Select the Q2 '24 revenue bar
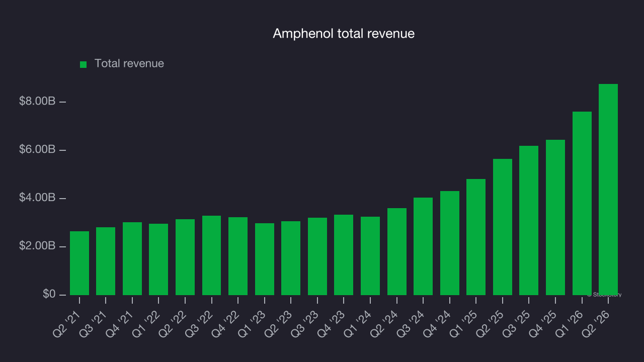 pos(397,251)
